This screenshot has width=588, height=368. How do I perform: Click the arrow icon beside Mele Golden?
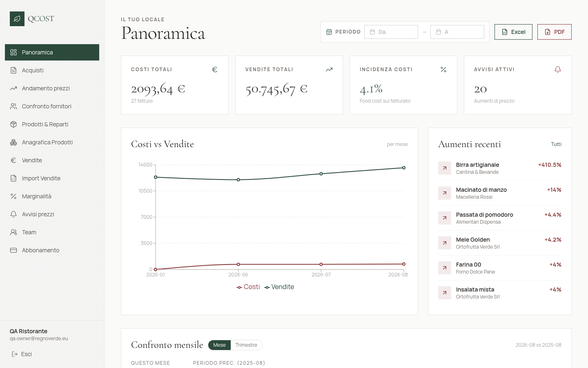click(445, 243)
